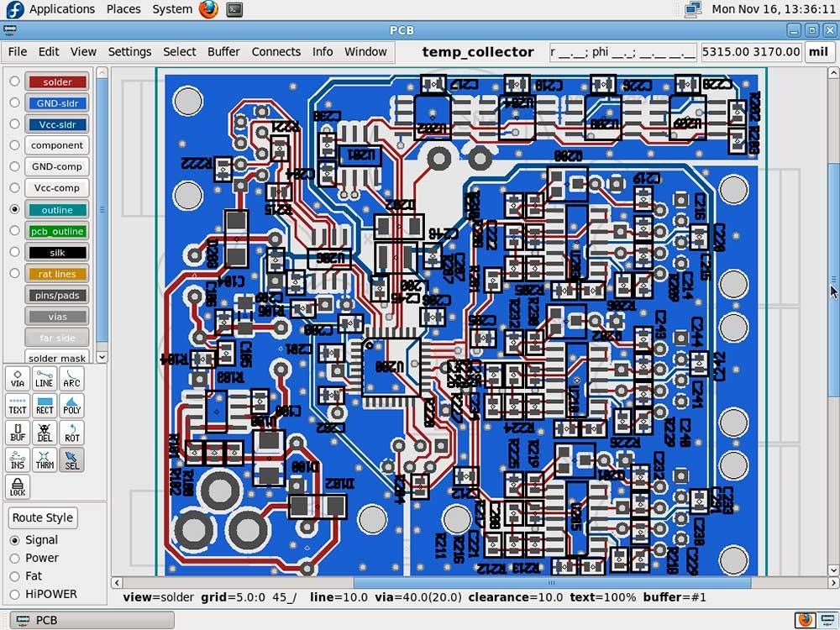Click the network status tray icon
The height and width of the screenshot is (630, 840).
tap(693, 9)
